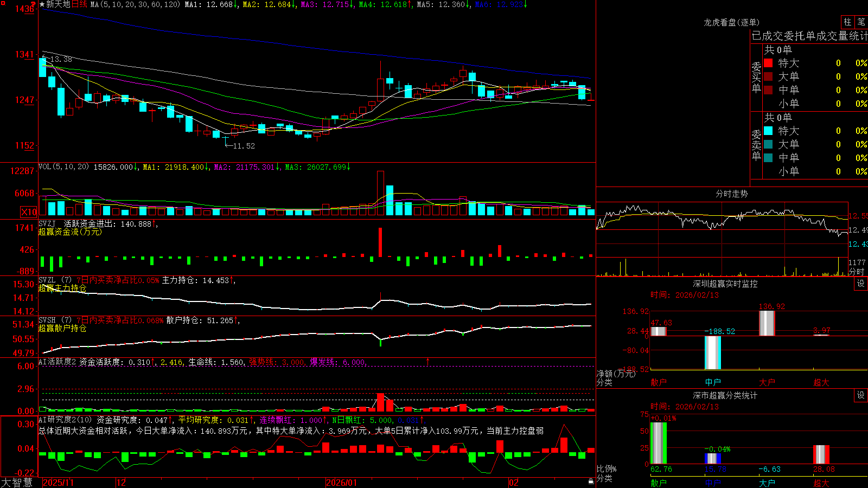Click the 2026/01 timeline marker
This screenshot has height=488, width=868.
pos(342,483)
